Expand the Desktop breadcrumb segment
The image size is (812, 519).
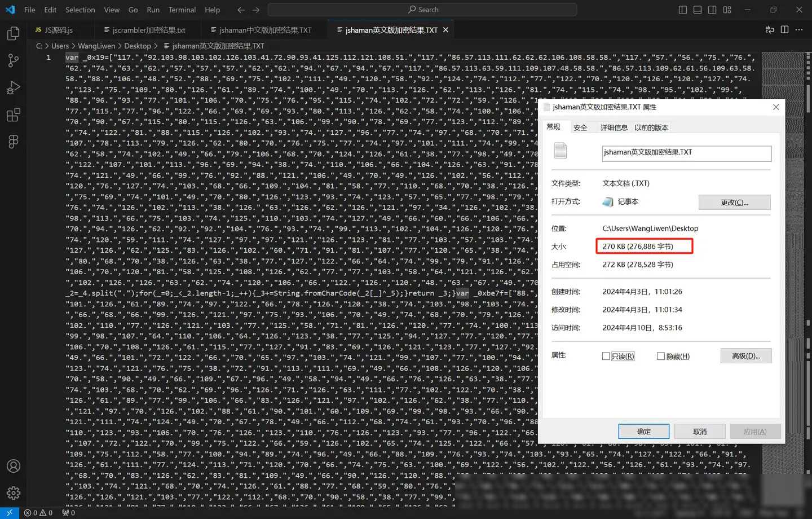(x=138, y=46)
